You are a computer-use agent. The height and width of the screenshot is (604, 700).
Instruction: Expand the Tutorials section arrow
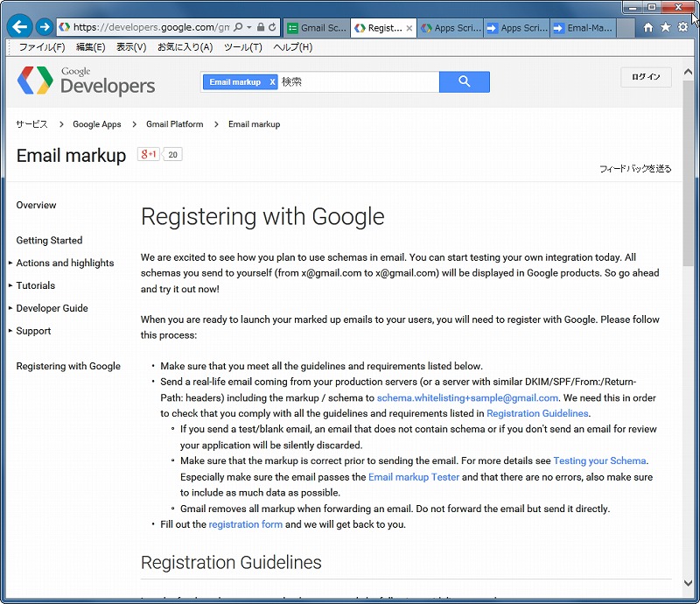10,285
